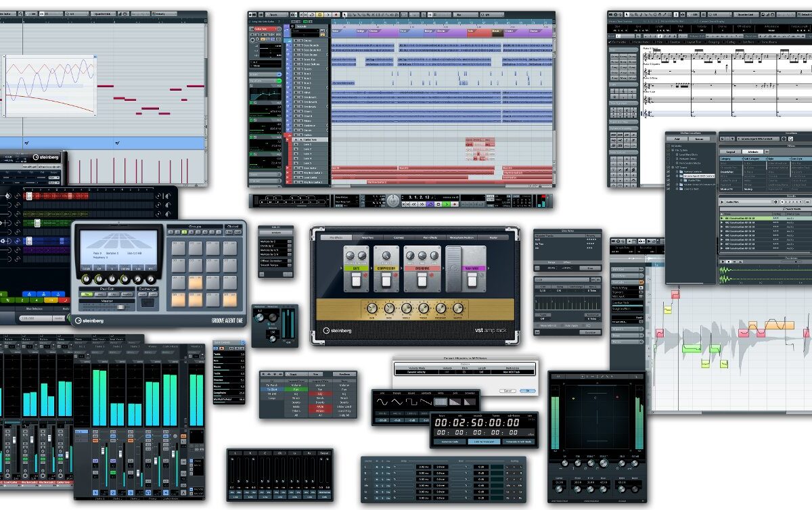This screenshot has height=510, width=812.
Task: Click the Presence knob on VST Amp Rack
Action: tap(441, 308)
